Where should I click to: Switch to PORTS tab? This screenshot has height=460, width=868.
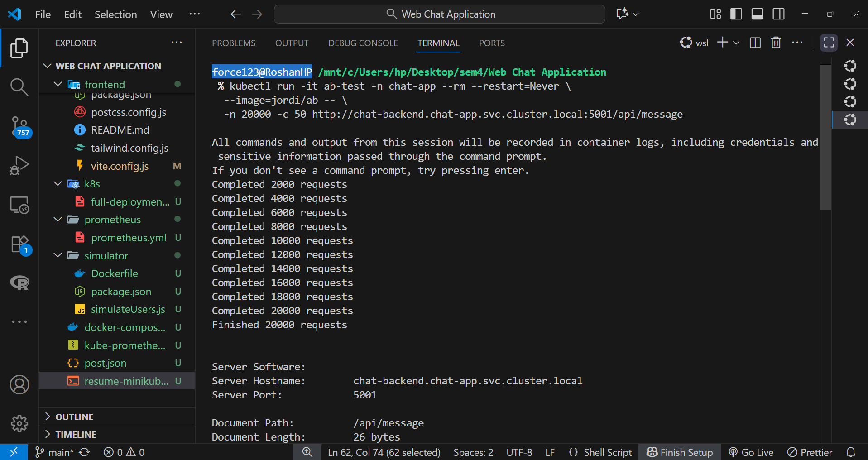[492, 43]
